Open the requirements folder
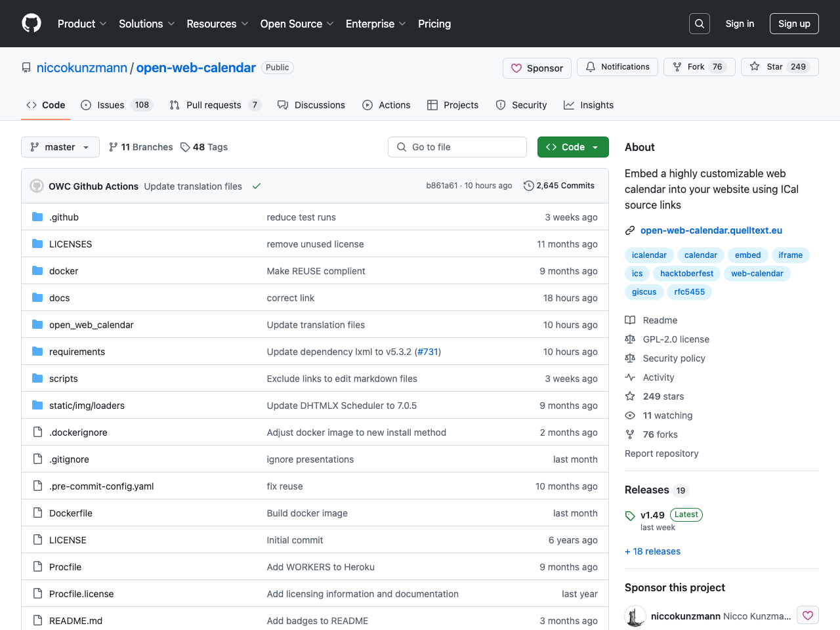The image size is (840, 630). point(77,351)
